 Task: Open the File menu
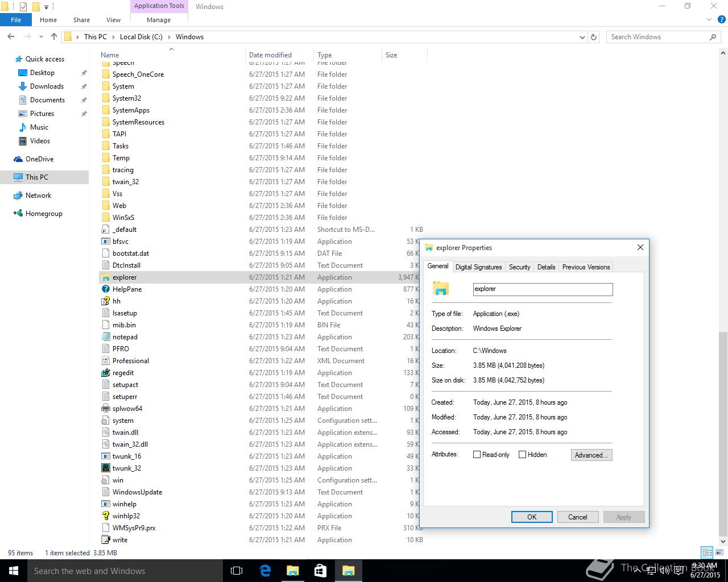pos(16,20)
